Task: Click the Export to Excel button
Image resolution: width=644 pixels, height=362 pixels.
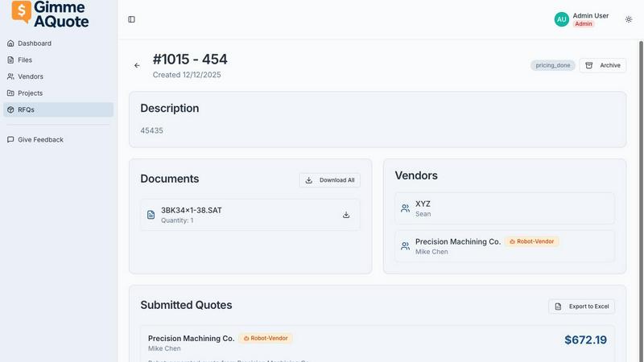Action: pos(581,306)
